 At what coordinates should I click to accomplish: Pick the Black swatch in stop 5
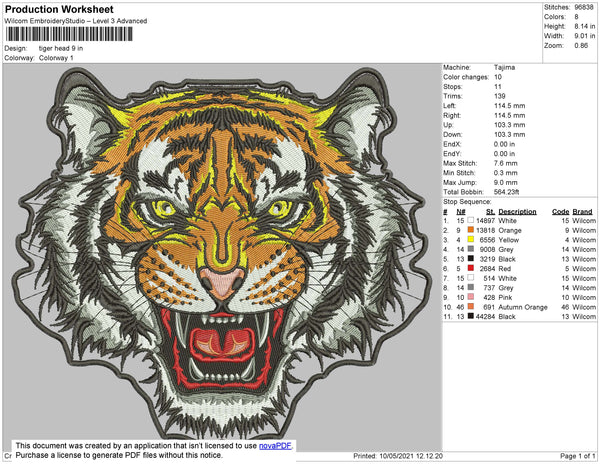click(x=470, y=259)
